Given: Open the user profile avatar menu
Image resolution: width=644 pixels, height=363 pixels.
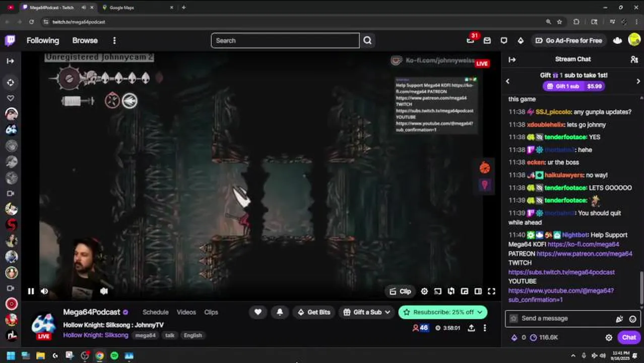Looking at the screenshot, I should click(x=634, y=40).
